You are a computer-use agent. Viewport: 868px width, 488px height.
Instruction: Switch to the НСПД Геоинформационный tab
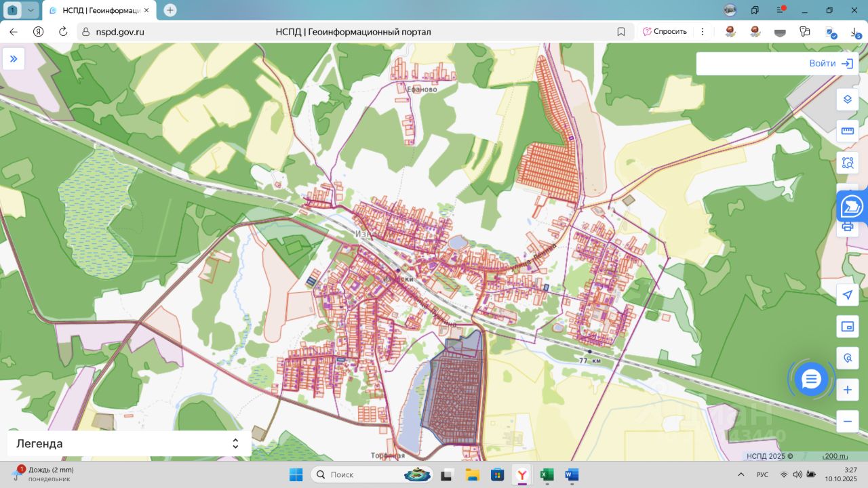pyautogui.click(x=98, y=10)
